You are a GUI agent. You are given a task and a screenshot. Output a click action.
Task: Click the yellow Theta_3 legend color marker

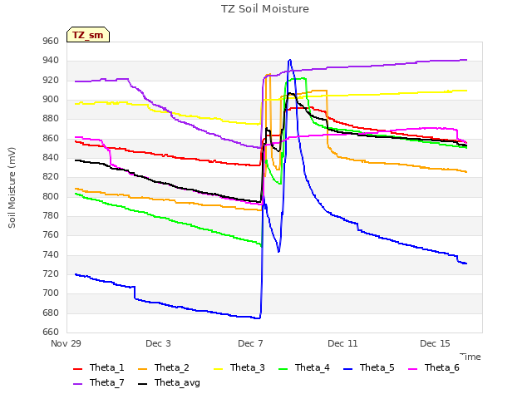coord(218,369)
